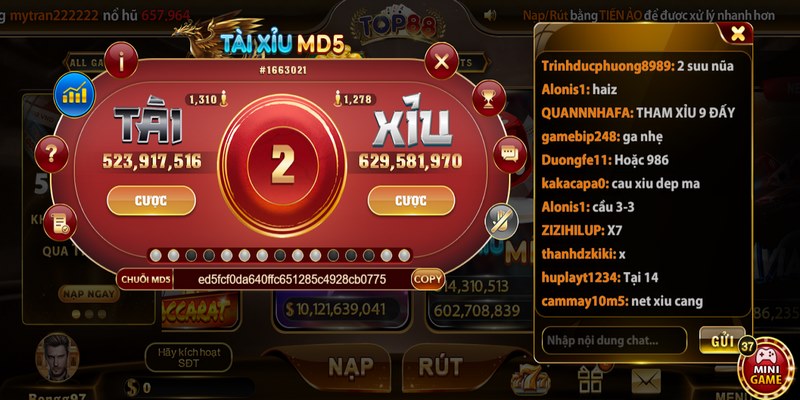Image resolution: width=800 pixels, height=400 pixels.
Task: Click the last result dot in history row
Action: [404, 255]
